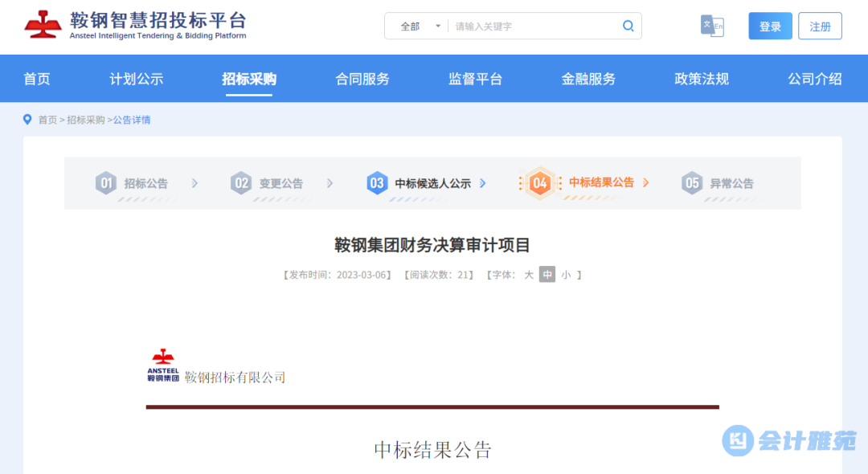Image resolution: width=868 pixels, height=474 pixels.
Task: Click the 04 orange step badge icon
Action: click(x=540, y=183)
